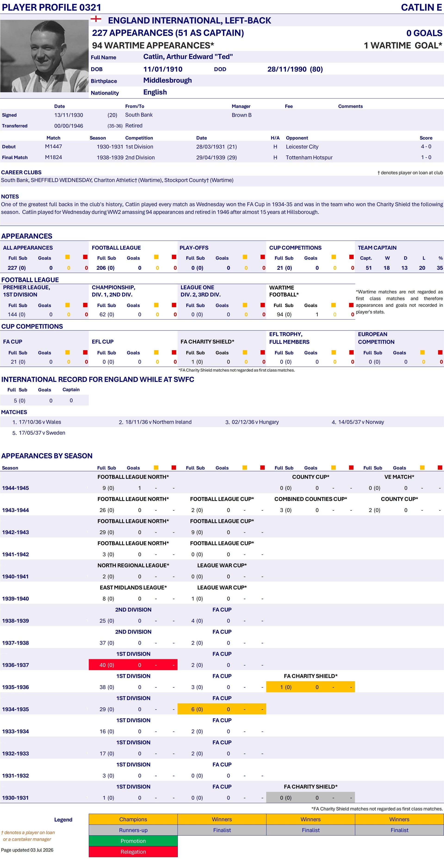Click the debut opponent Leicester City
Viewport: 444px width, 868px height.
pos(302,147)
